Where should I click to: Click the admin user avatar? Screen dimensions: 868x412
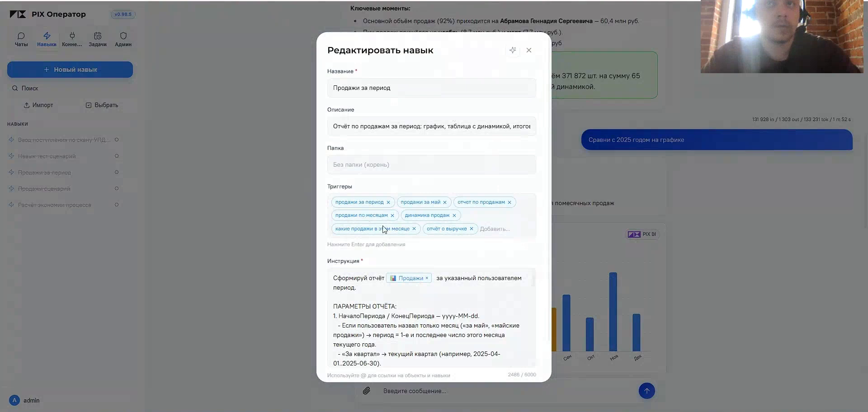14,400
